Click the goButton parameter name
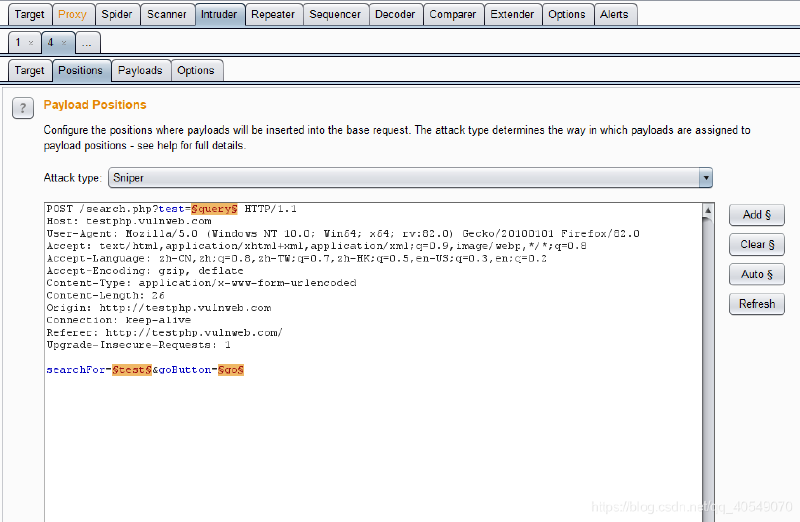 185,369
